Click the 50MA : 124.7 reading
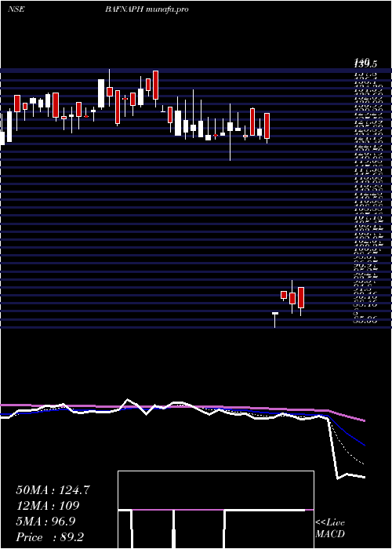 pos(53,490)
